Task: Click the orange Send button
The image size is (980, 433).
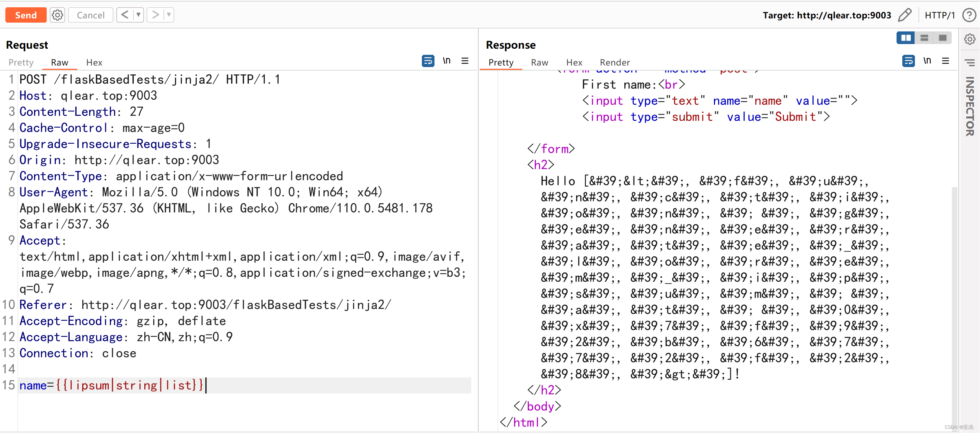Action: 26,15
